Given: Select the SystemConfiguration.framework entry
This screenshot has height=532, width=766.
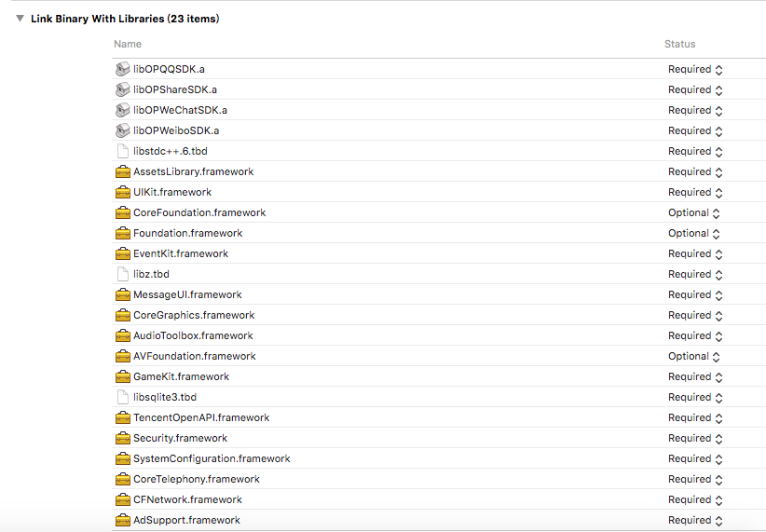Looking at the screenshot, I should tap(212, 458).
